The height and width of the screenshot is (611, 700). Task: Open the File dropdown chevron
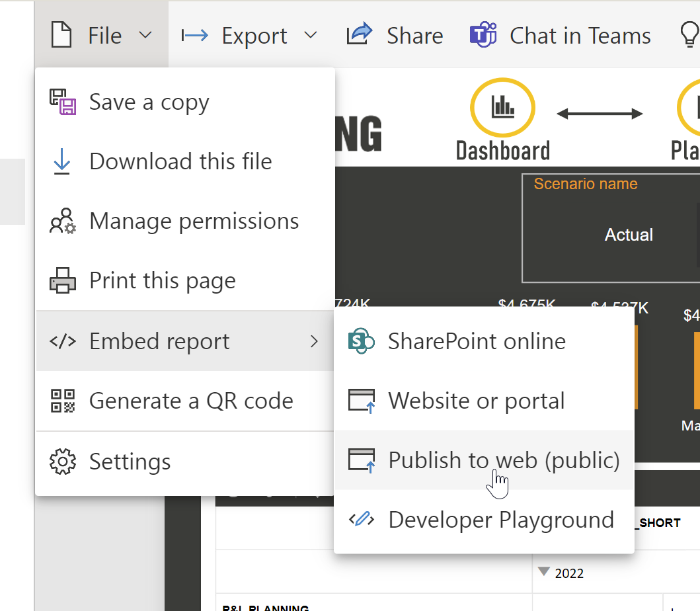point(146,35)
